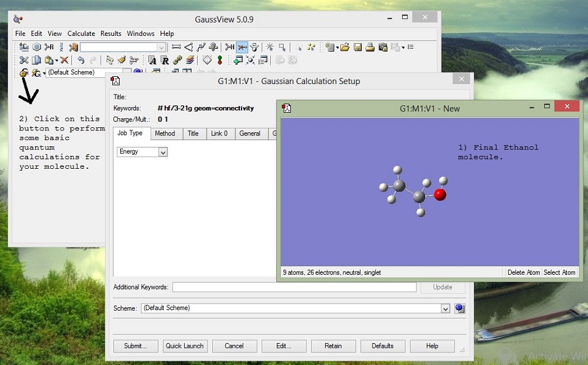588x365 pixels.
Task: Open the Redundant Coordinate editor (R icon)
Action: click(x=165, y=60)
